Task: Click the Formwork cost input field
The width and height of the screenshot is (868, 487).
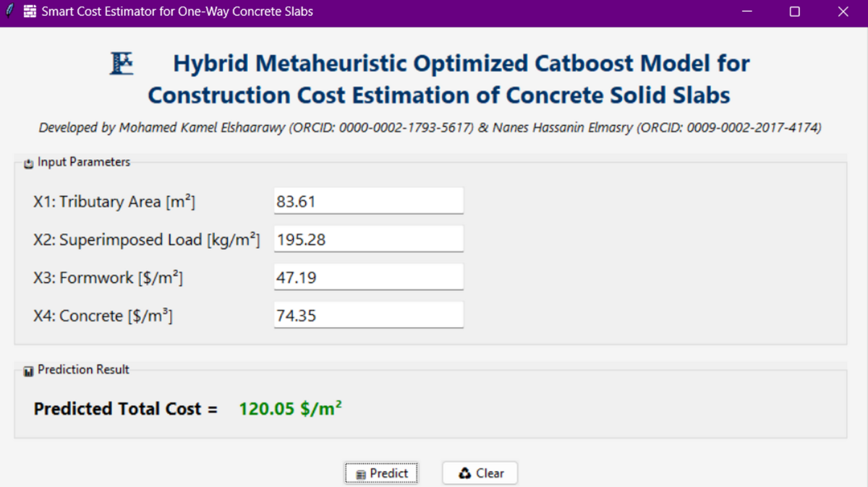Action: [x=368, y=276]
